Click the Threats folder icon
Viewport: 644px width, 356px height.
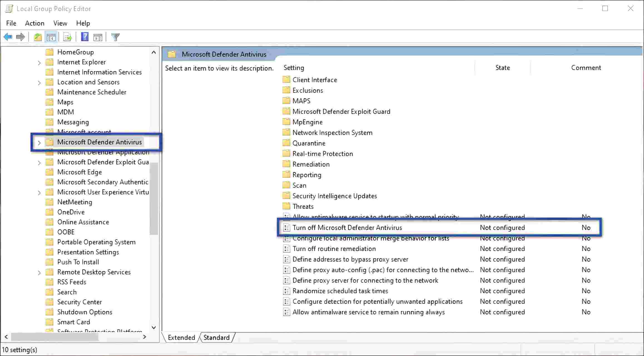[x=286, y=206]
